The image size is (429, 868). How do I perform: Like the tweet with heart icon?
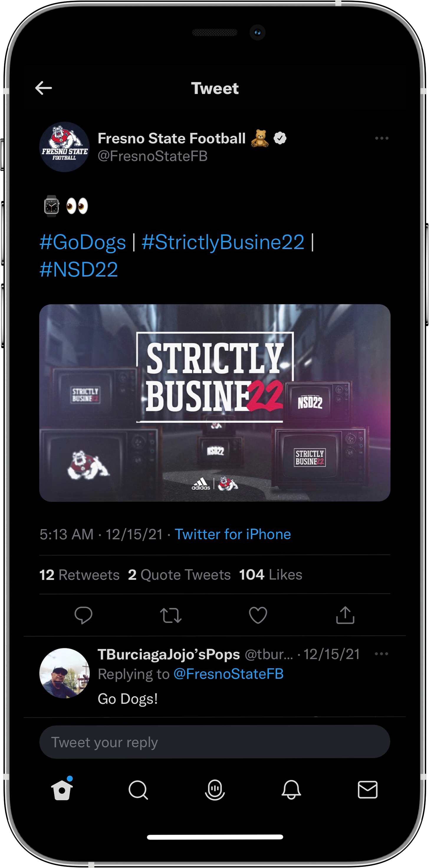(258, 615)
